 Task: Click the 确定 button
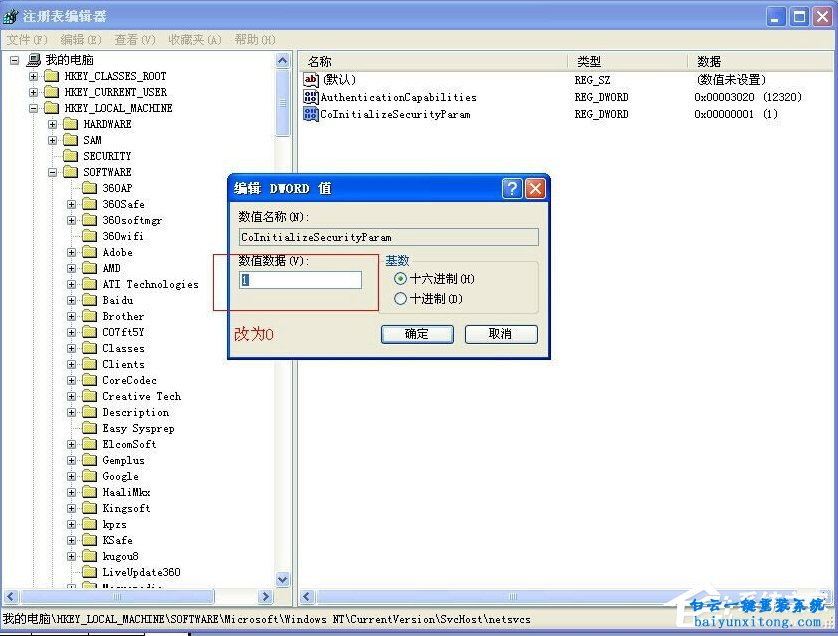click(417, 334)
